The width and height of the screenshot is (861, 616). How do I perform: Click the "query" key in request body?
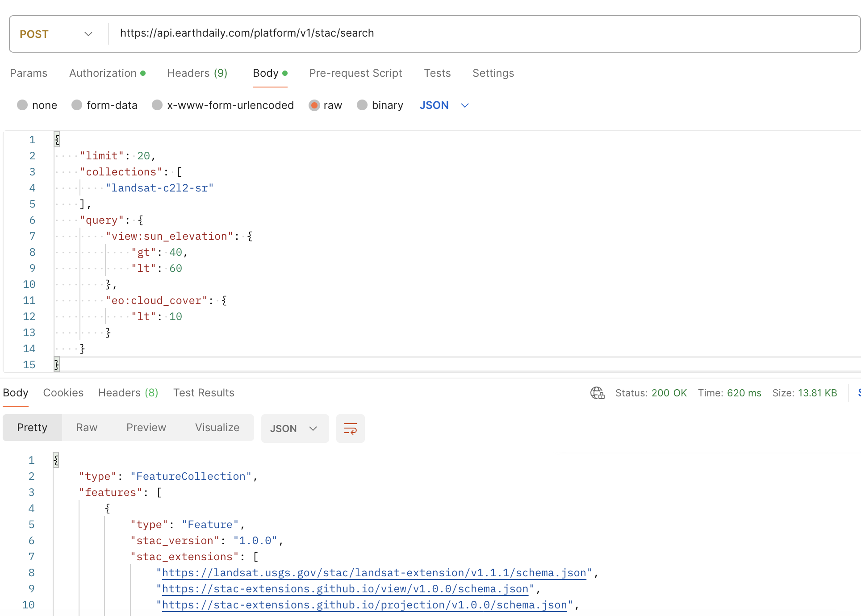(101, 220)
